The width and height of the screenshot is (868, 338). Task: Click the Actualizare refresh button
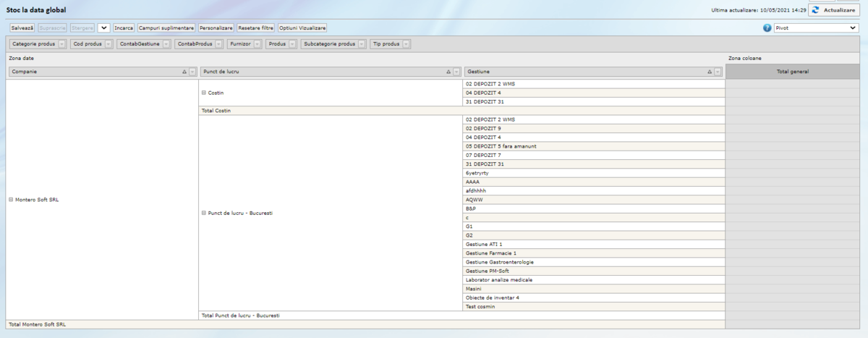coord(833,10)
